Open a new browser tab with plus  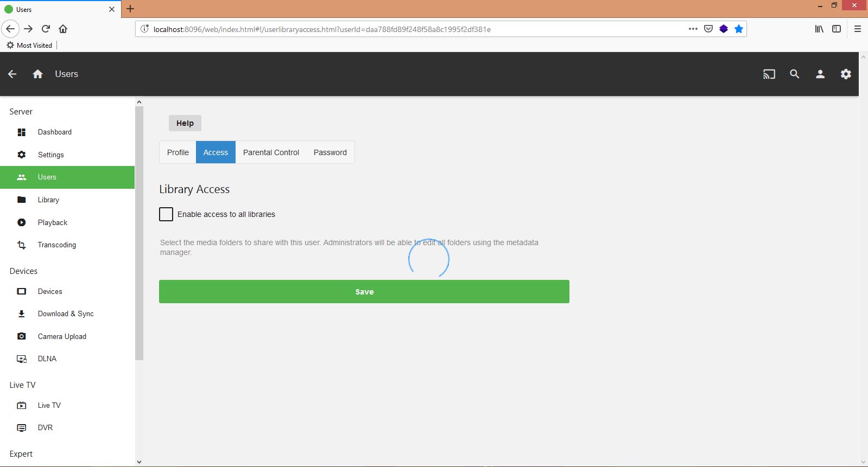pyautogui.click(x=130, y=9)
